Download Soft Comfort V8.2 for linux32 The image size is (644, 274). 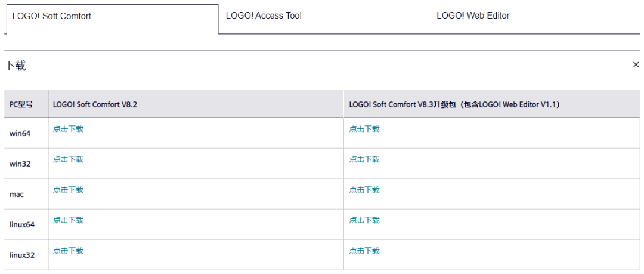coord(68,251)
